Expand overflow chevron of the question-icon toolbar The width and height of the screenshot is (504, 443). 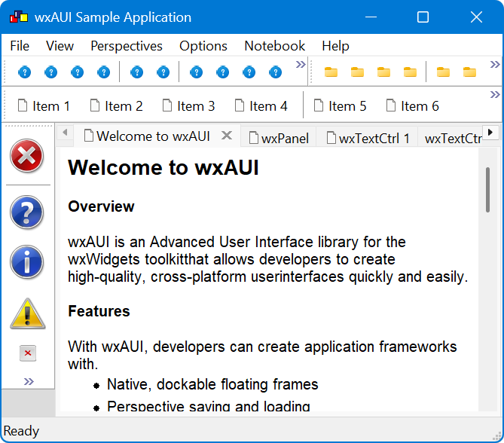coord(301,64)
